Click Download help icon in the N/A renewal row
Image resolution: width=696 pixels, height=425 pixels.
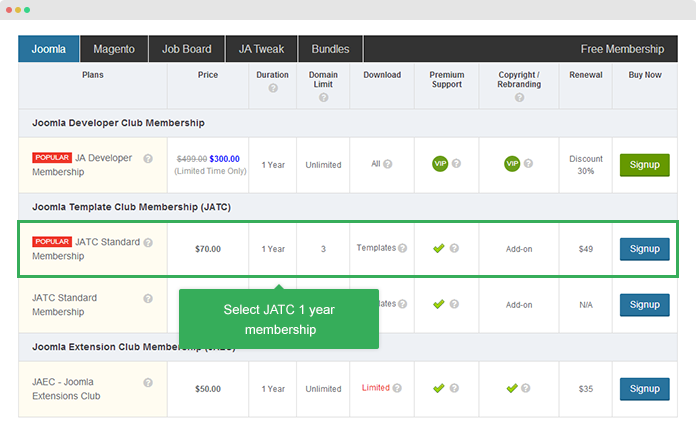pos(402,304)
